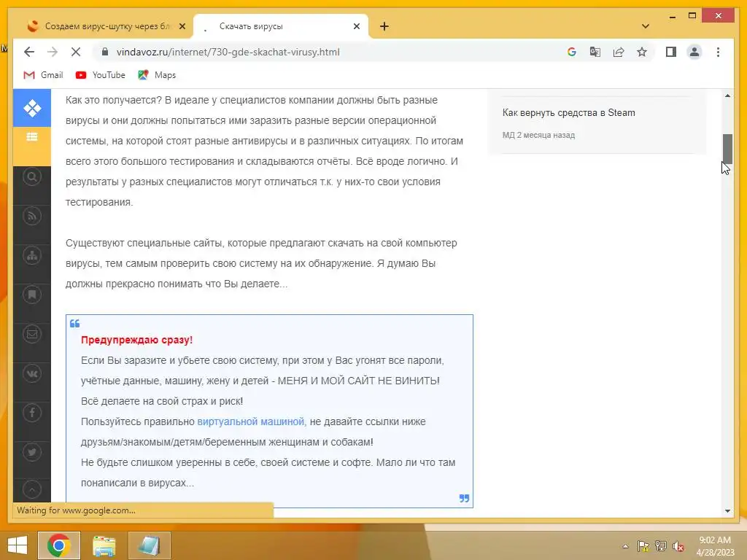Open Chrome three-dot menu

click(718, 52)
